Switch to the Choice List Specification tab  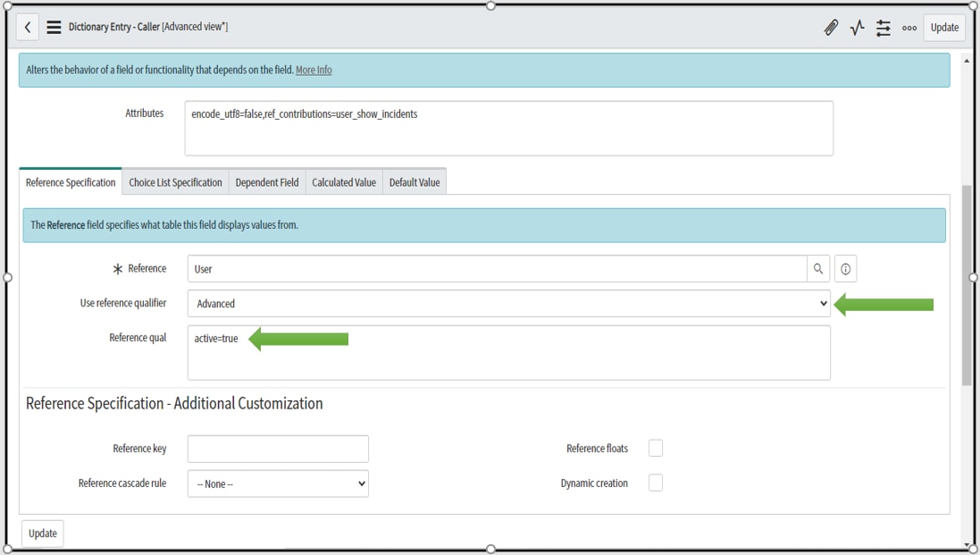(175, 181)
